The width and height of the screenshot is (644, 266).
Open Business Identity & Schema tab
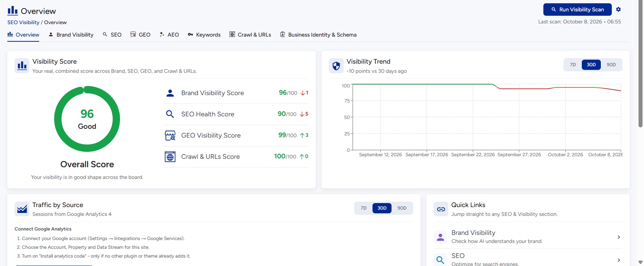click(x=318, y=35)
